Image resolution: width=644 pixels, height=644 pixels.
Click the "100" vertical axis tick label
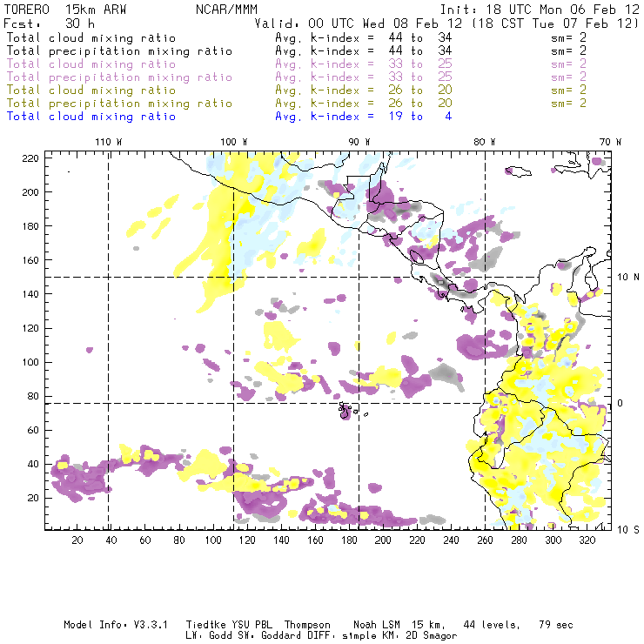click(30, 362)
